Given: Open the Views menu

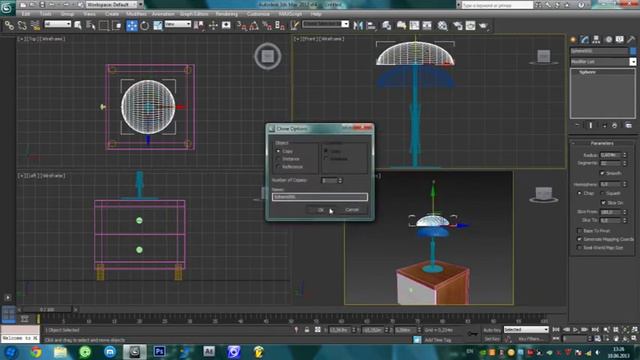Looking at the screenshot, I should click(89, 14).
